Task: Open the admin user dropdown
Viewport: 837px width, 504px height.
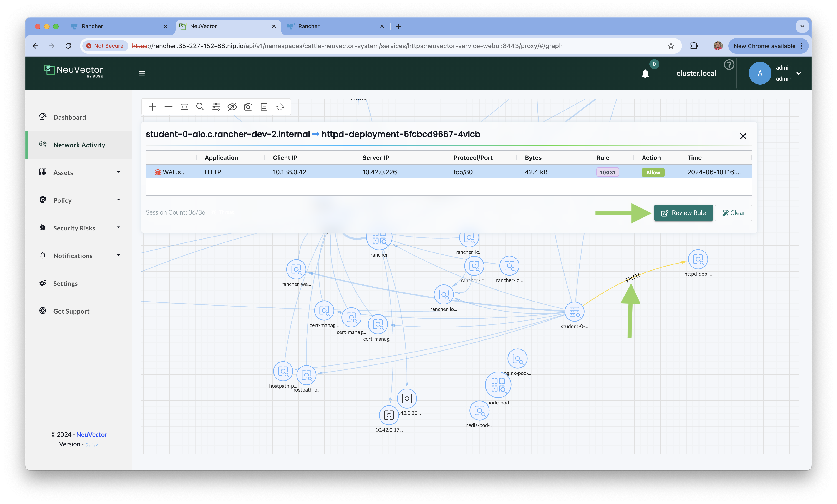Action: pos(799,73)
